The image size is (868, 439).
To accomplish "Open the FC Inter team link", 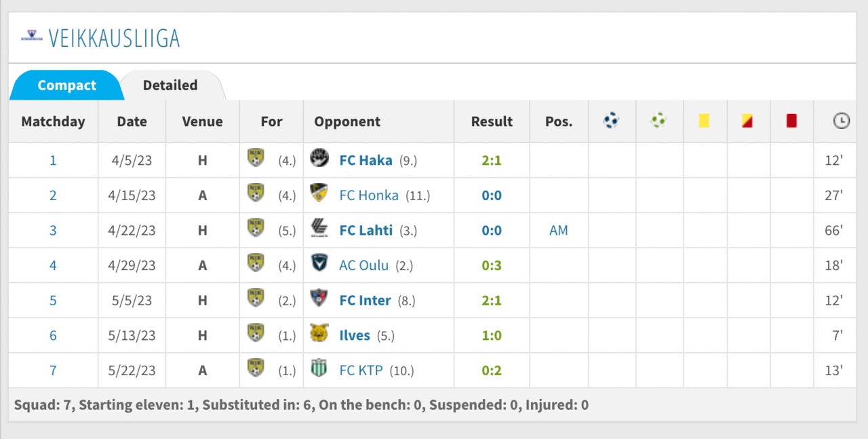I will tap(365, 300).
